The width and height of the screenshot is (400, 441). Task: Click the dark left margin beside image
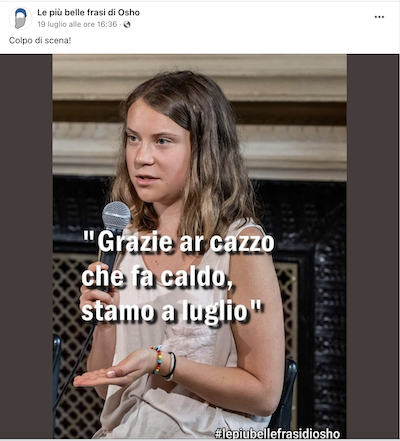[26, 246]
